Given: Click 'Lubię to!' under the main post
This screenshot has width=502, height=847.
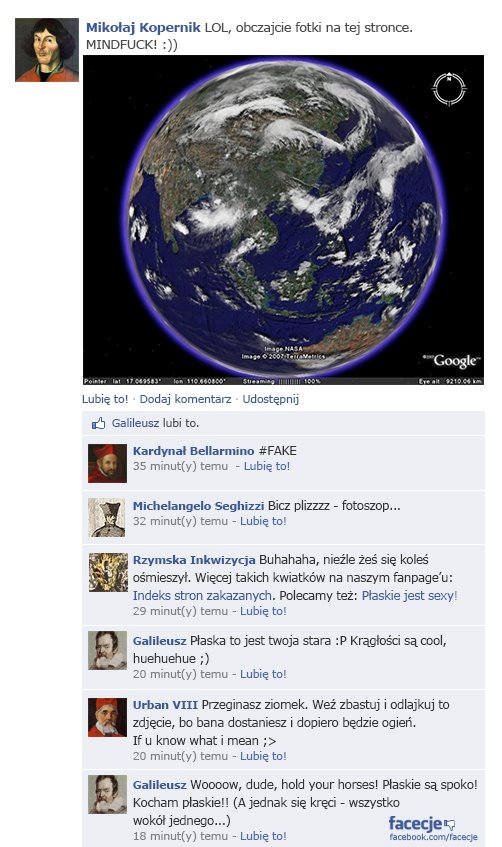Looking at the screenshot, I should (x=105, y=399).
